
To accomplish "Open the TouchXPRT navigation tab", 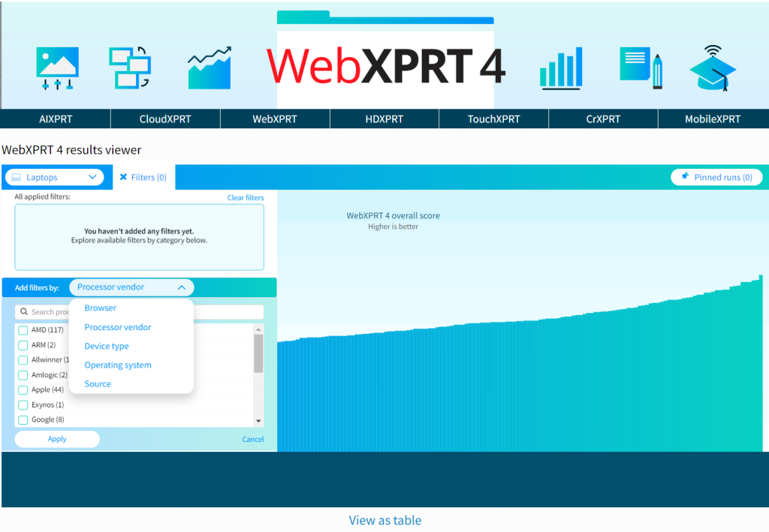I will point(493,119).
